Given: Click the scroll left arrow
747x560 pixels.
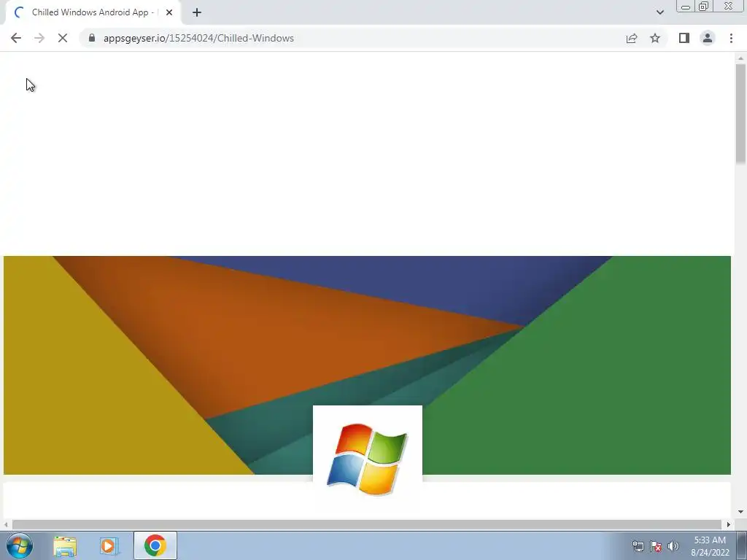Looking at the screenshot, I should [6, 524].
